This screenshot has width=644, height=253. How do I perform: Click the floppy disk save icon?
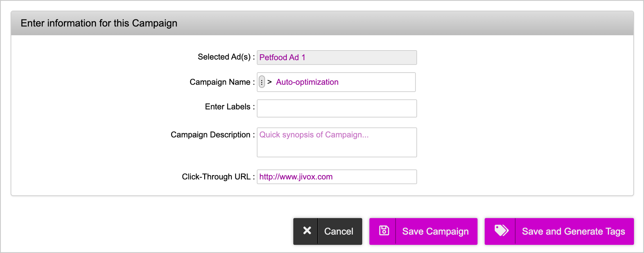tap(384, 231)
